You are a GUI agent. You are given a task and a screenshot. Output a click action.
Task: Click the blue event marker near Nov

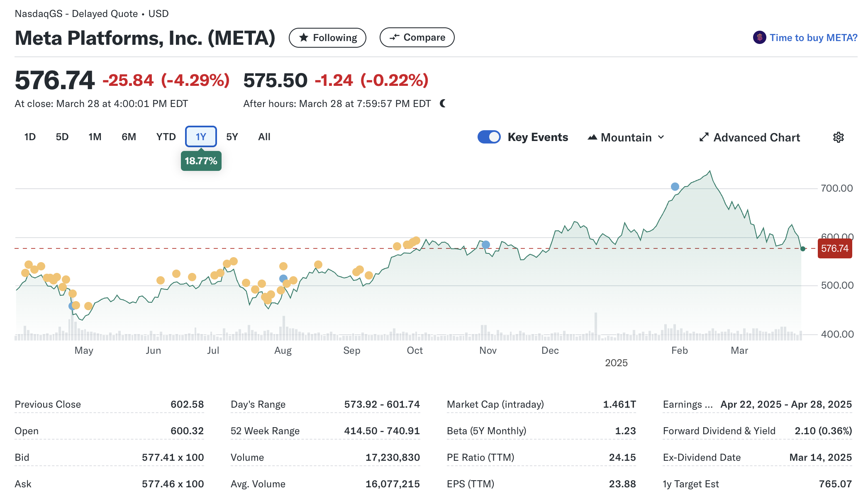pyautogui.click(x=486, y=245)
